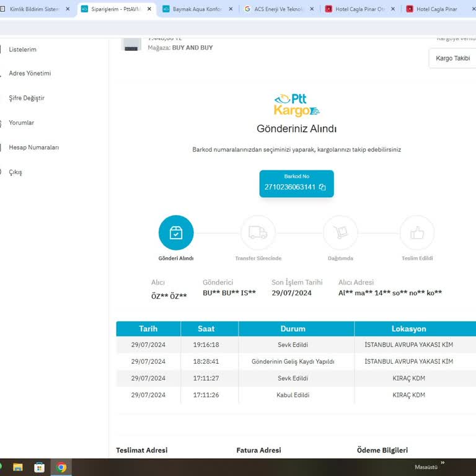Image resolution: width=476 pixels, height=476 pixels.
Task: Click the masked Alıcı Adresi value
Action: (x=390, y=293)
